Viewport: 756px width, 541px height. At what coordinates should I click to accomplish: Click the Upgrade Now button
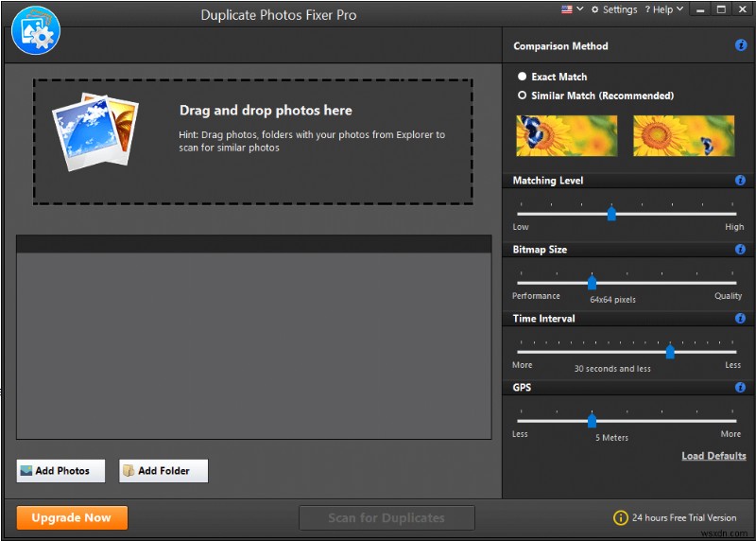click(x=72, y=517)
